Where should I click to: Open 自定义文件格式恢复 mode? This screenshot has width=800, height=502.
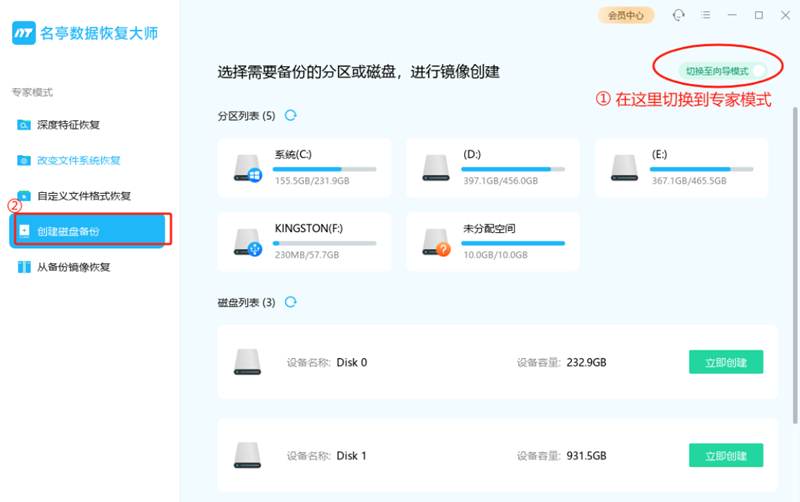[x=84, y=196]
